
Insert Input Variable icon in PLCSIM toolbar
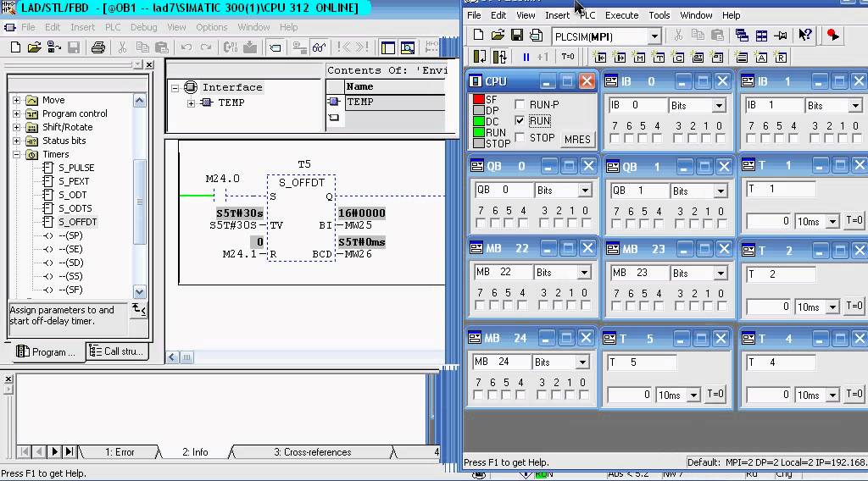click(600, 57)
